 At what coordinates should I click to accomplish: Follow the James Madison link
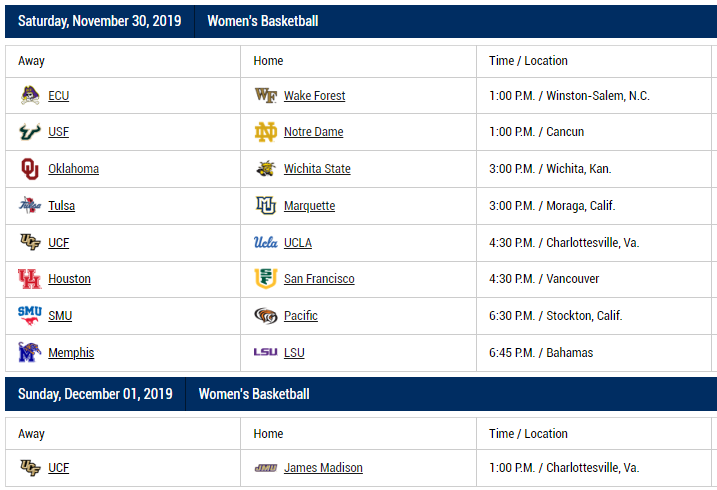tap(323, 468)
